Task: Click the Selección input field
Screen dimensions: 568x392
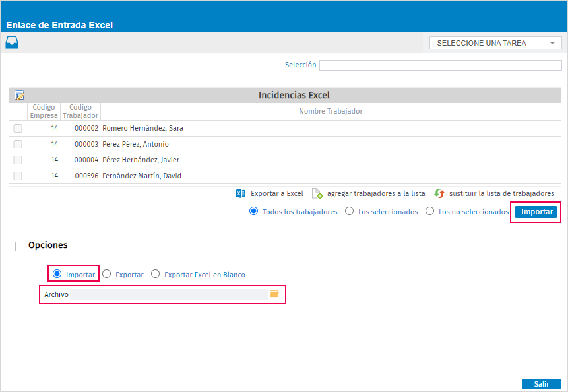Action: tap(441, 65)
